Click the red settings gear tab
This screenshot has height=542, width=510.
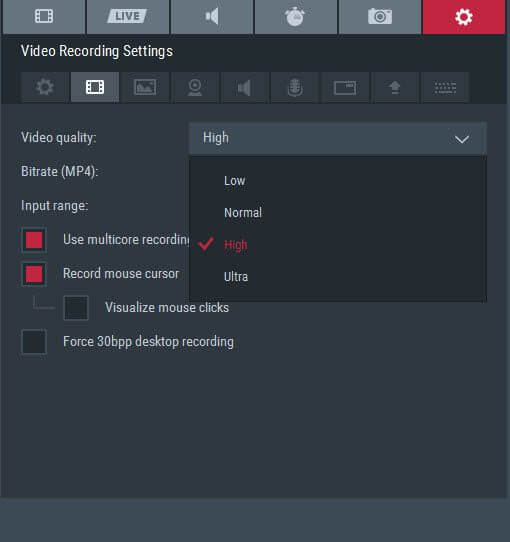(x=464, y=17)
